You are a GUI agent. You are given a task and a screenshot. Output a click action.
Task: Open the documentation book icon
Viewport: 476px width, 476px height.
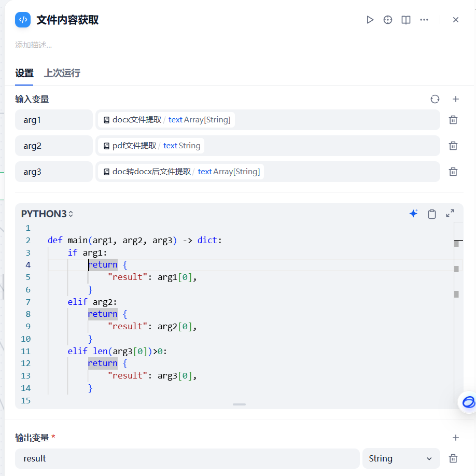pyautogui.click(x=405, y=20)
